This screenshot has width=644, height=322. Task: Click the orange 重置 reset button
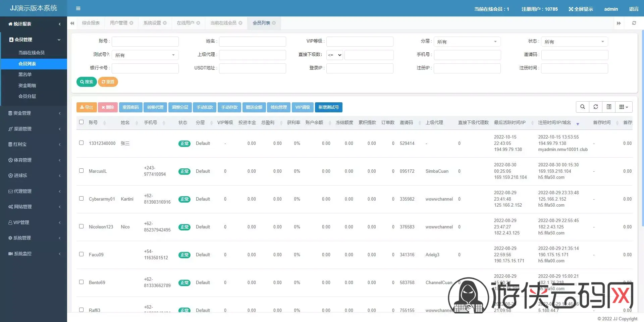pyautogui.click(x=108, y=82)
